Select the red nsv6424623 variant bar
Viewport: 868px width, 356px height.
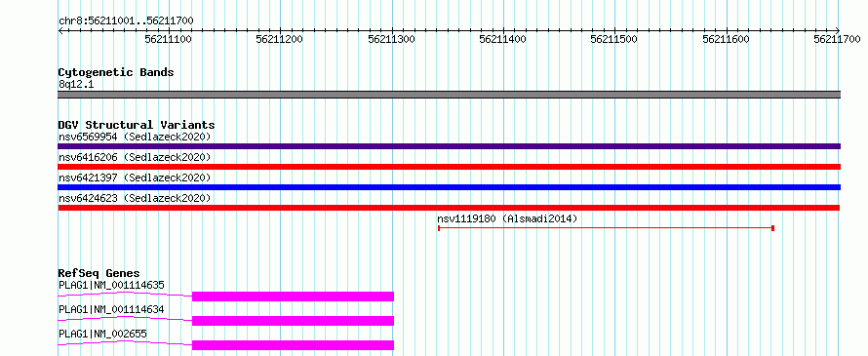coord(450,208)
